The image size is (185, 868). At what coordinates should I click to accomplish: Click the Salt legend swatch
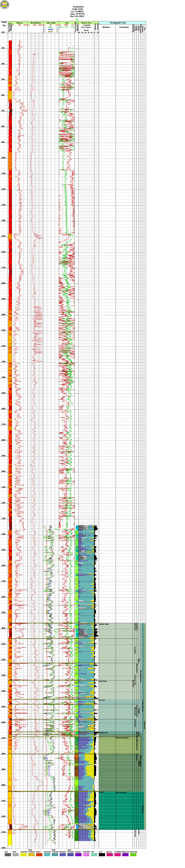coord(94,855)
